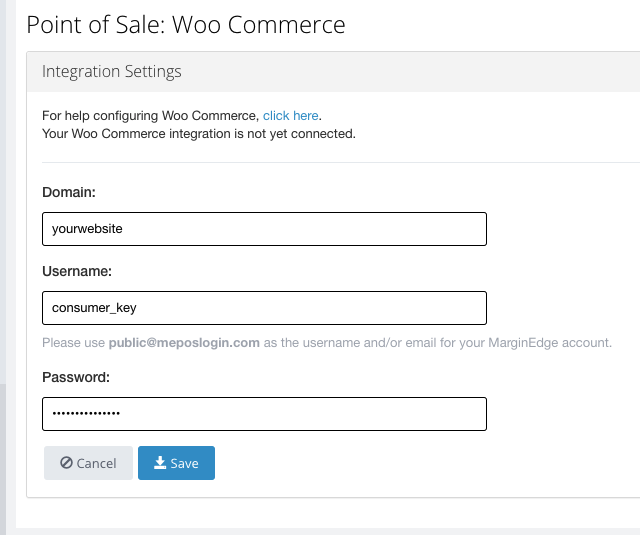Image resolution: width=640 pixels, height=535 pixels.
Task: Click the "Password:" field label
Action: pyautogui.click(x=76, y=377)
